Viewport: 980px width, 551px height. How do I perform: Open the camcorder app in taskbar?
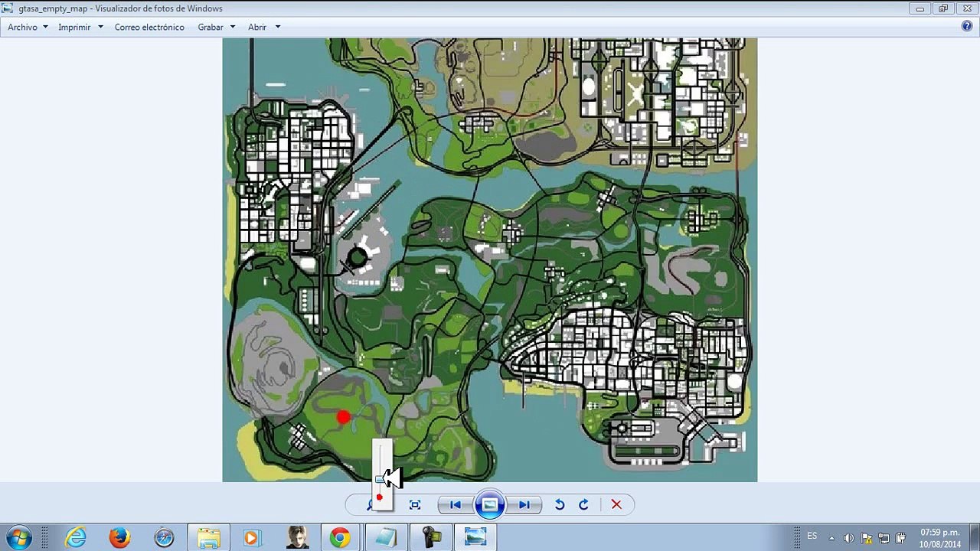[431, 538]
